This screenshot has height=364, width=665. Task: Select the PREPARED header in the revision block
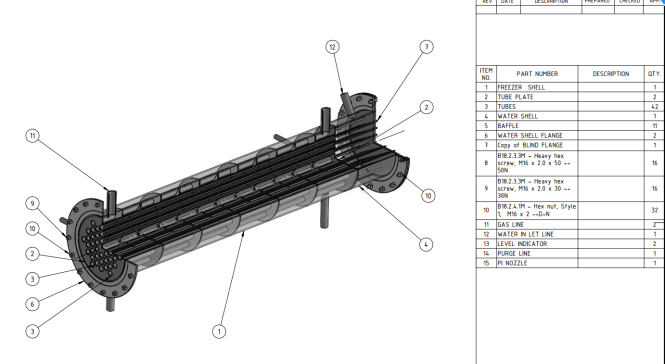pyautogui.click(x=598, y=2)
